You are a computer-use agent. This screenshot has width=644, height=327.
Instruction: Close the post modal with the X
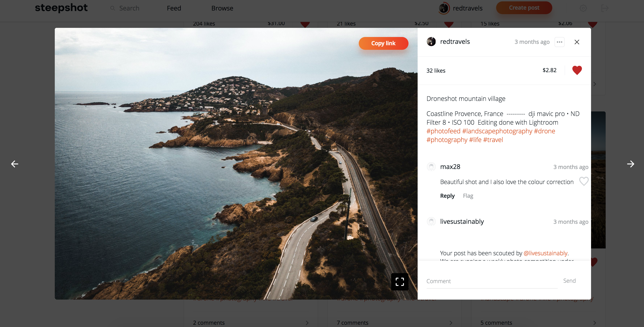(577, 42)
